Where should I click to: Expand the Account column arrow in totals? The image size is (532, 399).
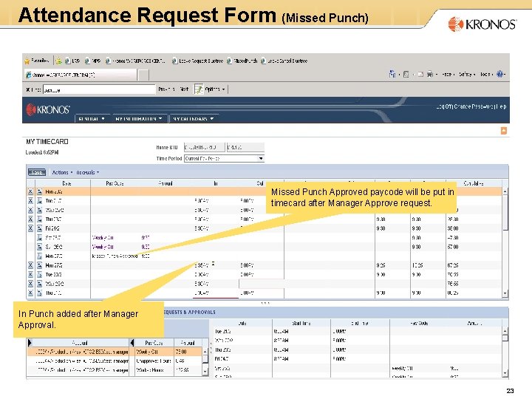coord(30,343)
